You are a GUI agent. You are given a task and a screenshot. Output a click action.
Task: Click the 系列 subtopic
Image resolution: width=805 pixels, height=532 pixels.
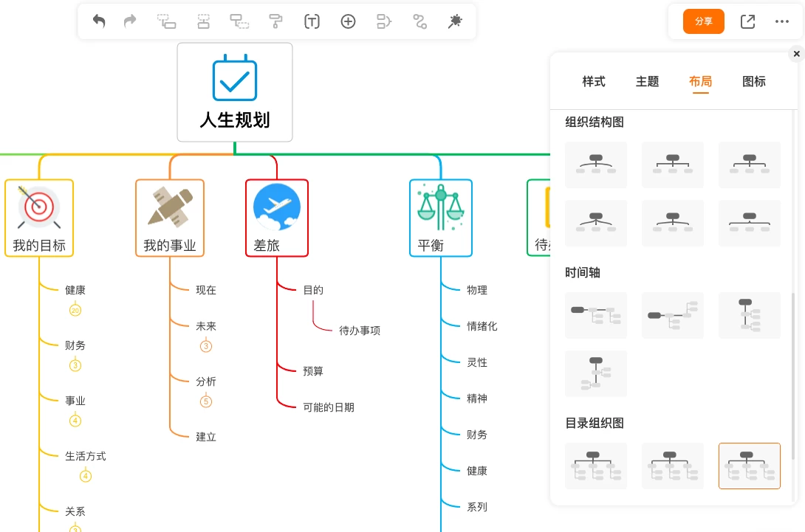(477, 507)
